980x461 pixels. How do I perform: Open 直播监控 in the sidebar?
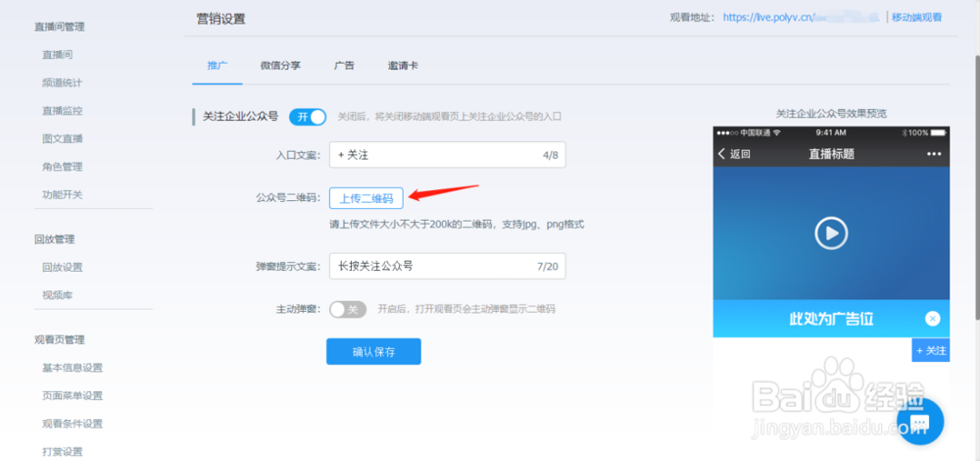click(63, 111)
